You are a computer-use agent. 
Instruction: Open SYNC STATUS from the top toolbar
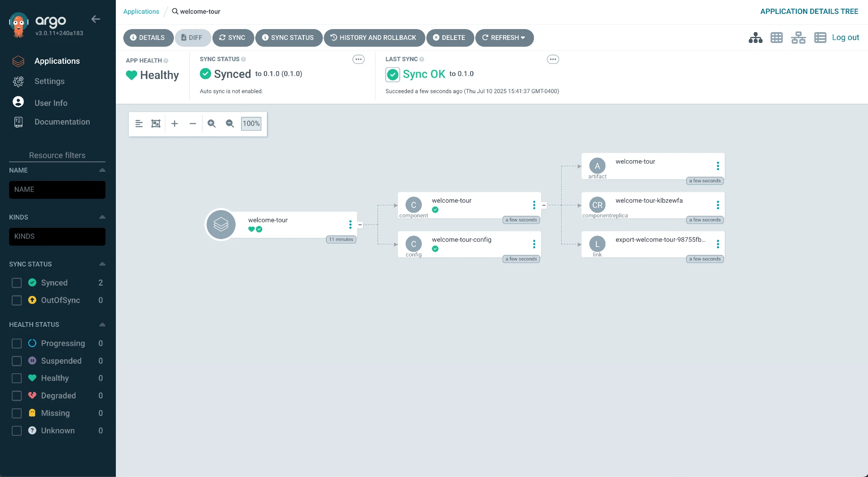pos(289,38)
